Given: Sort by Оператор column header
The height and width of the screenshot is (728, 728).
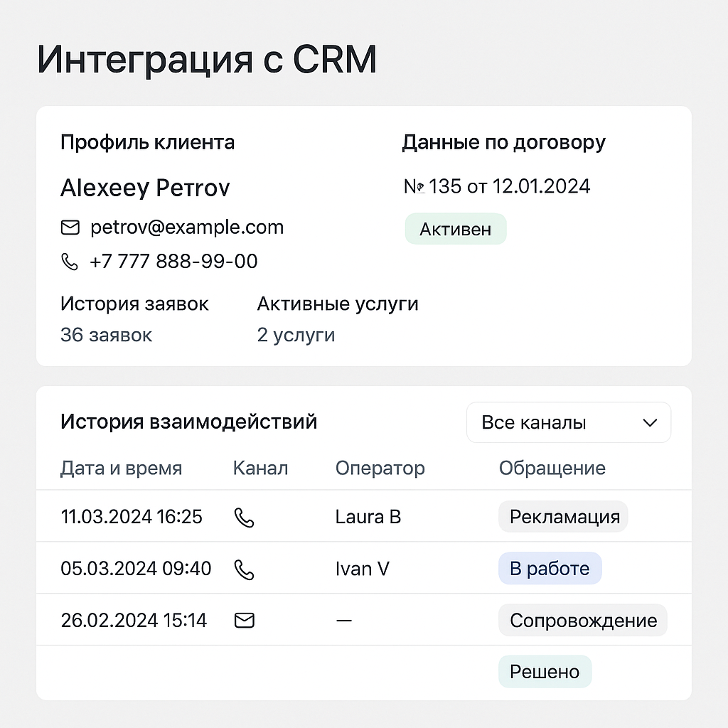Looking at the screenshot, I should point(380,468).
